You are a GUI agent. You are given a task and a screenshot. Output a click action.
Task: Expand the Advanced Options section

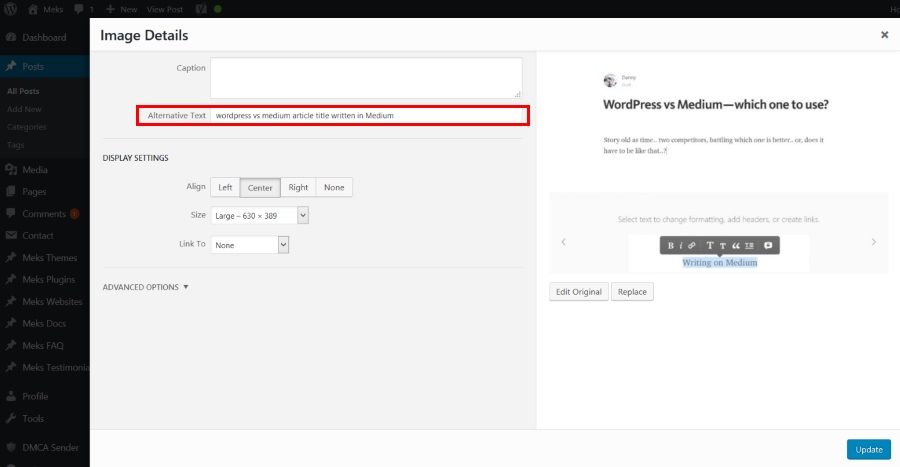coord(146,287)
